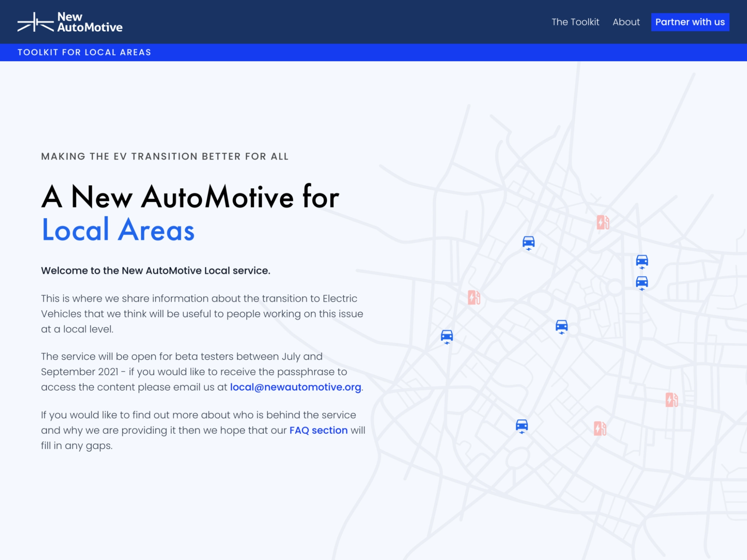Click the rightmost pink charging station icon
This screenshot has height=560, width=747.
(671, 400)
